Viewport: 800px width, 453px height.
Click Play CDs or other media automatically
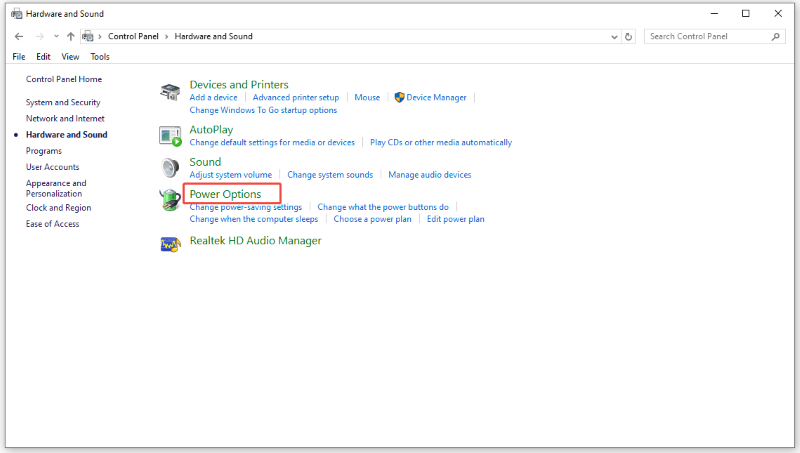click(x=441, y=142)
